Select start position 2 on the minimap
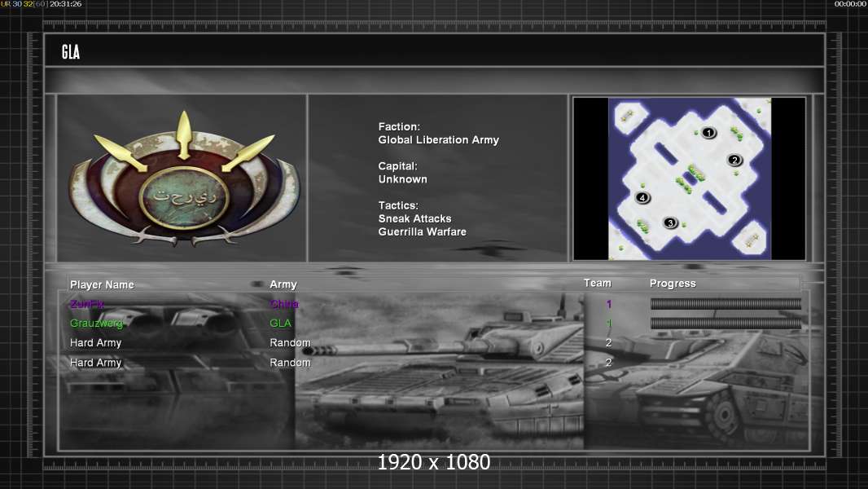 [x=734, y=160]
